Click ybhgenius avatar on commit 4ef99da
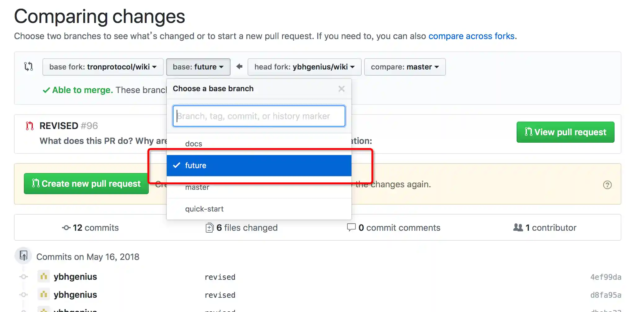The image size is (644, 312). (44, 276)
